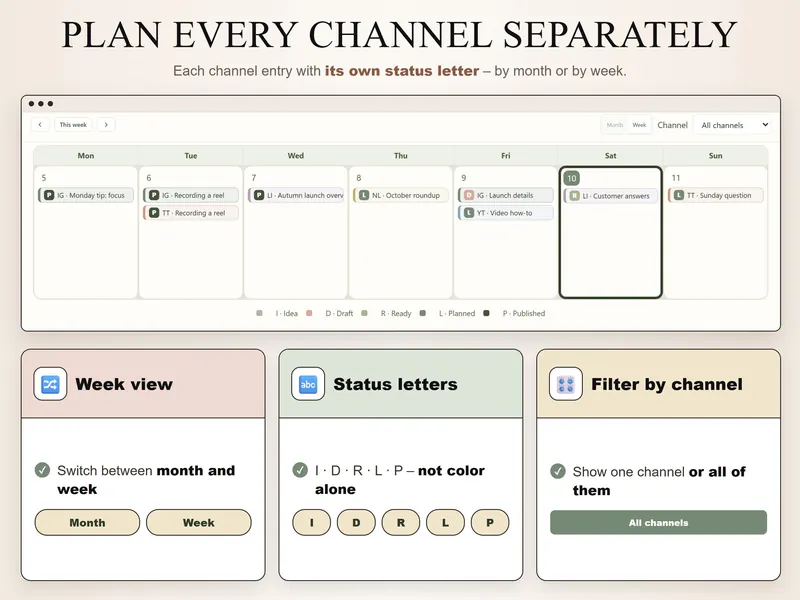Select day number 5 on Monday
Viewport: 800px width, 600px height.
click(x=44, y=178)
